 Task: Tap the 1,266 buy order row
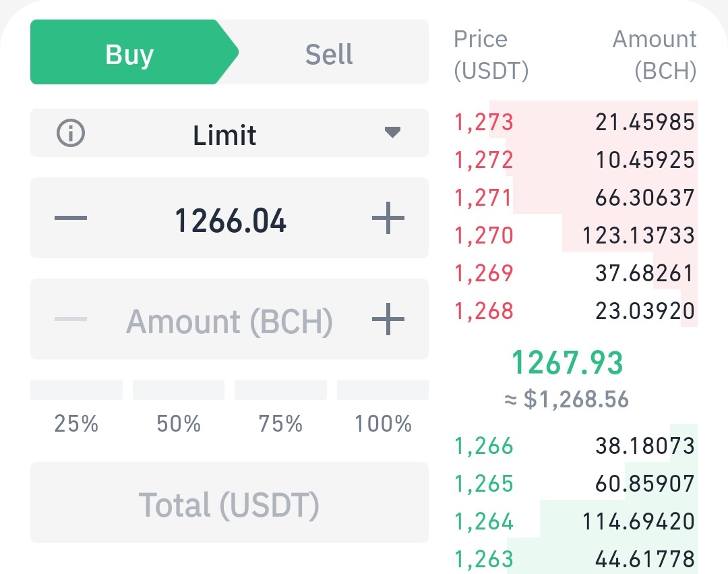tap(575, 445)
